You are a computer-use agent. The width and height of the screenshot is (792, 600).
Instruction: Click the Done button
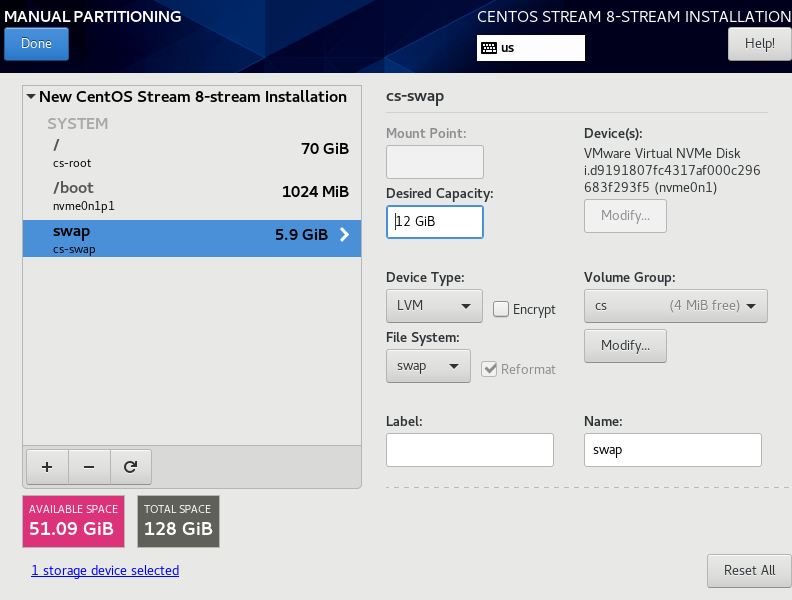tap(36, 44)
